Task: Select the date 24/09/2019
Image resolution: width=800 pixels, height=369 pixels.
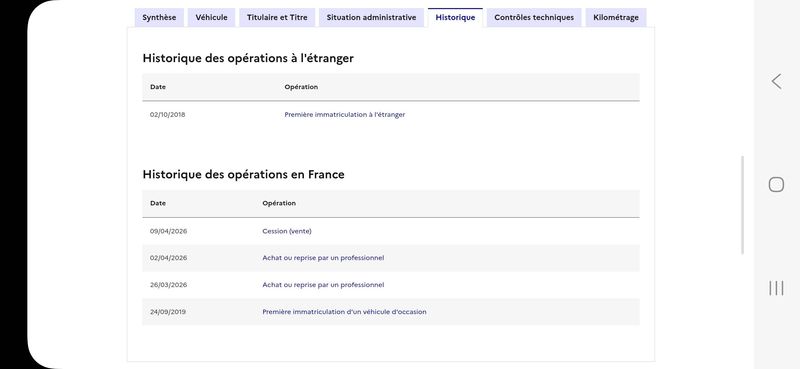Action: (x=168, y=312)
